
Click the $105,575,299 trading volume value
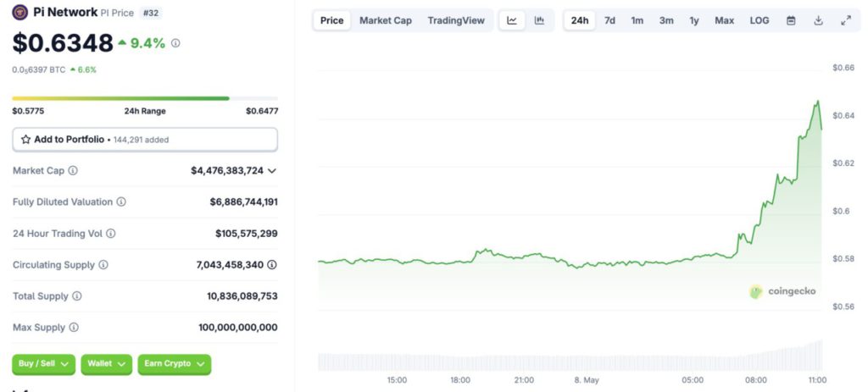[247, 234]
